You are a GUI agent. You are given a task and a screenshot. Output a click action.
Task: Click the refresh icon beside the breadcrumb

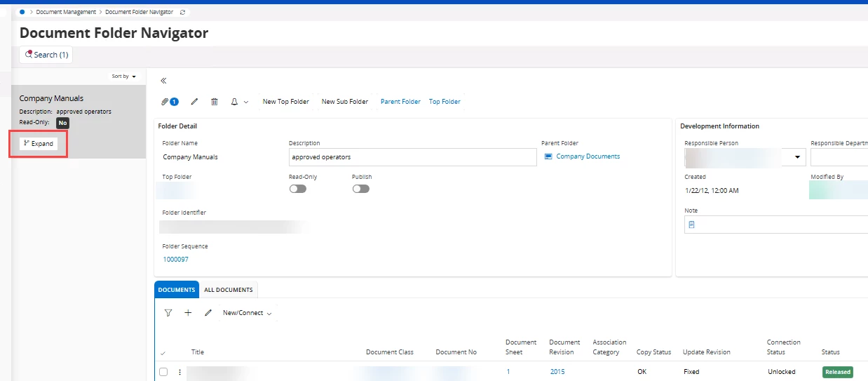[183, 12]
